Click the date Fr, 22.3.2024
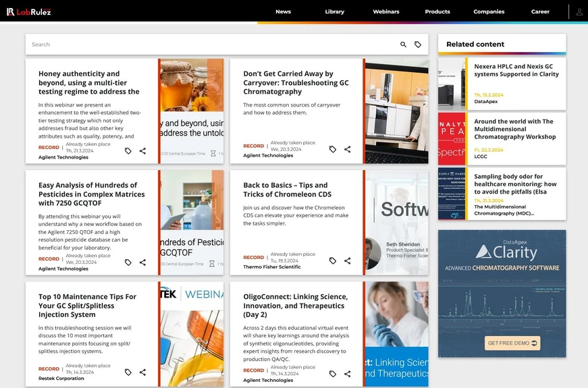Viewport: 588px width, 388px height. click(489, 150)
